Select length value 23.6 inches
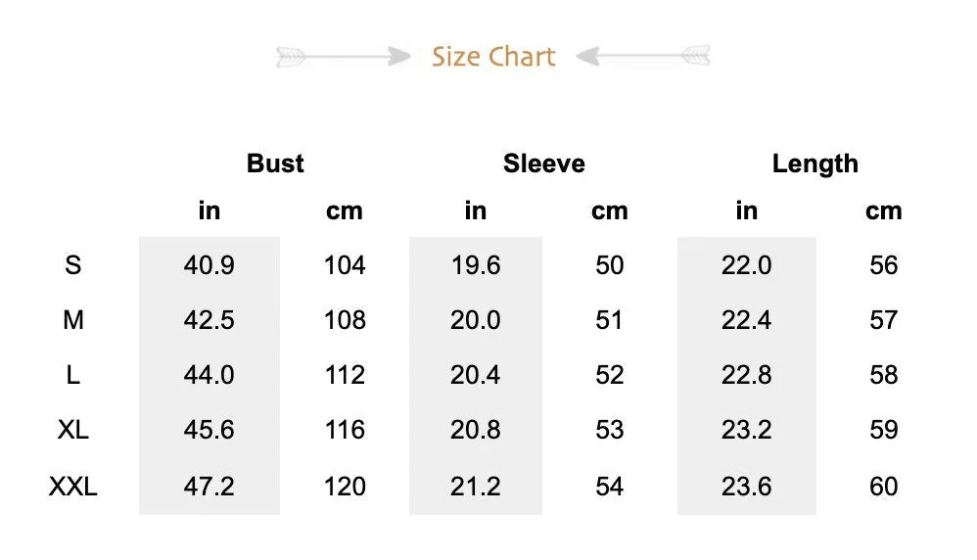This screenshot has width=977, height=560. pos(747,487)
